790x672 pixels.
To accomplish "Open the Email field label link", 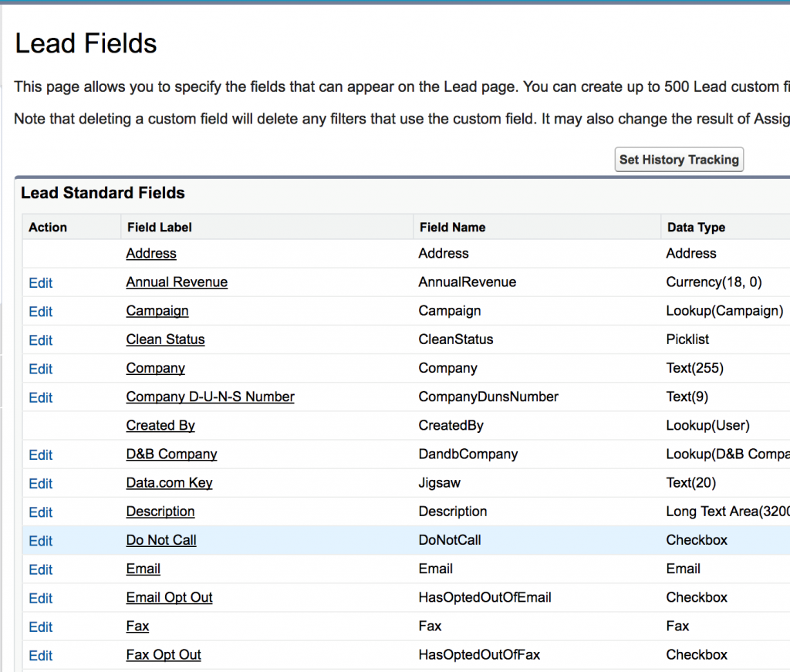I will (143, 569).
